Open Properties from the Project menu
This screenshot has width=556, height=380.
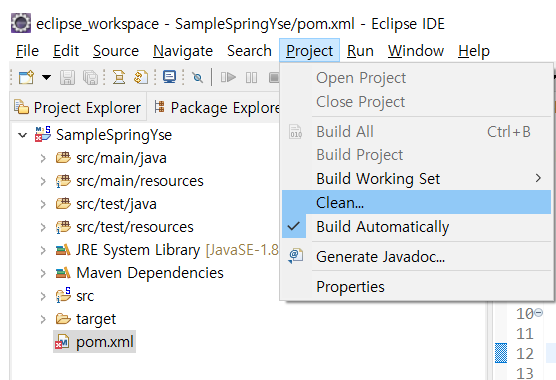(x=417, y=286)
